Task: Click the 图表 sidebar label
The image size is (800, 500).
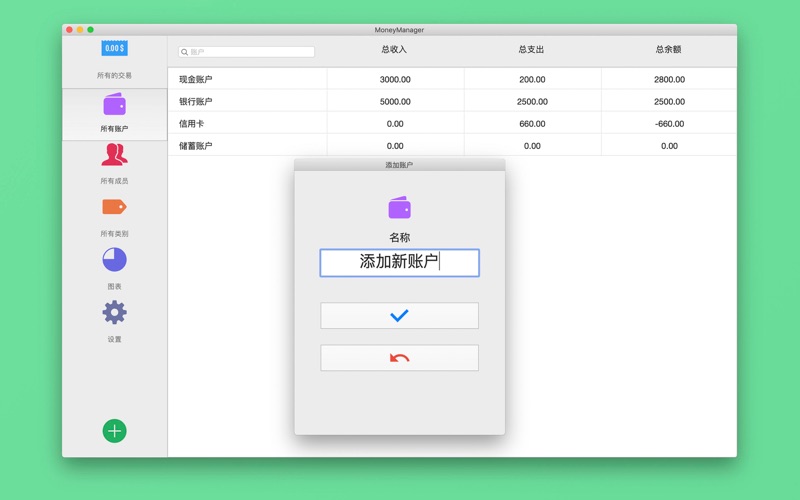Action: tap(114, 287)
